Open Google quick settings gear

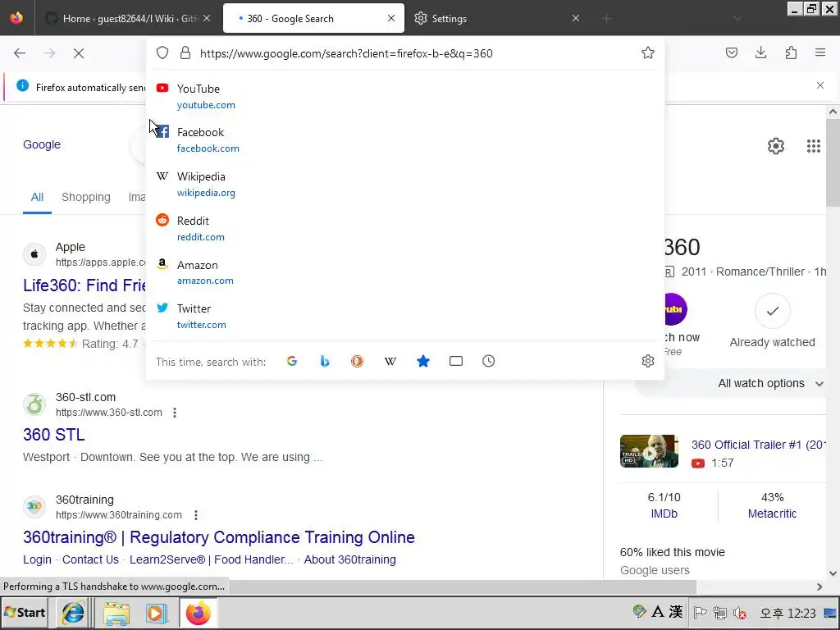click(776, 146)
